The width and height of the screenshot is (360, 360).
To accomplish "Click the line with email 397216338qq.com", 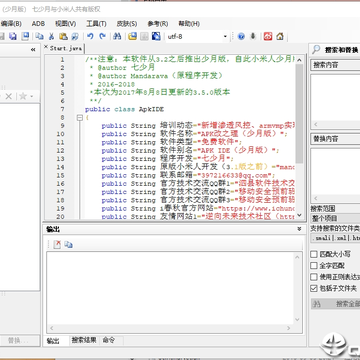I will click(189, 175).
